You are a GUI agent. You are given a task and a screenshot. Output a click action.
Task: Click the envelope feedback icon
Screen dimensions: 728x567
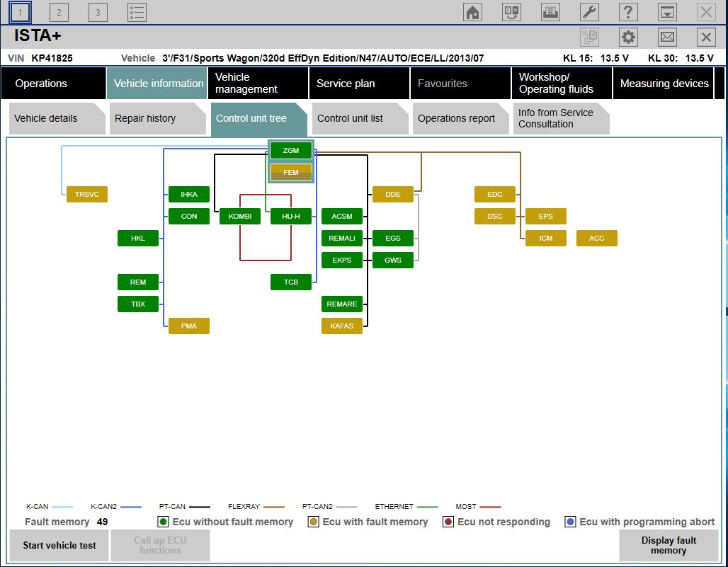click(x=667, y=38)
